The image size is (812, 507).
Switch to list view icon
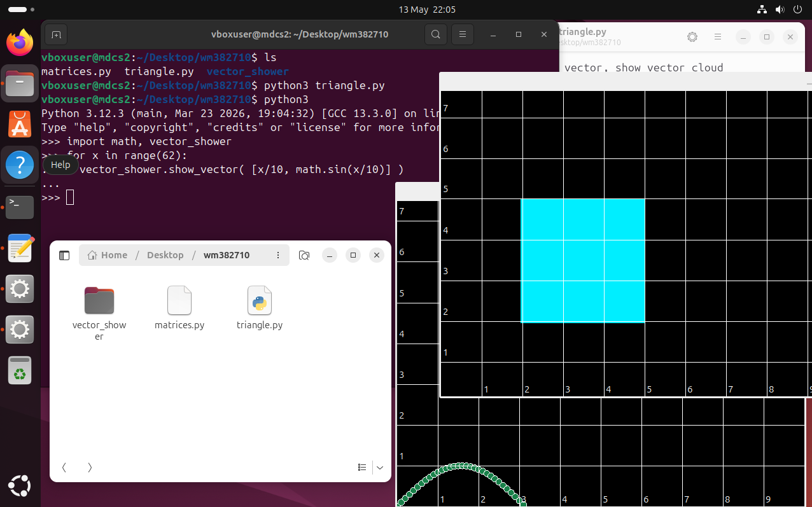[x=362, y=468]
